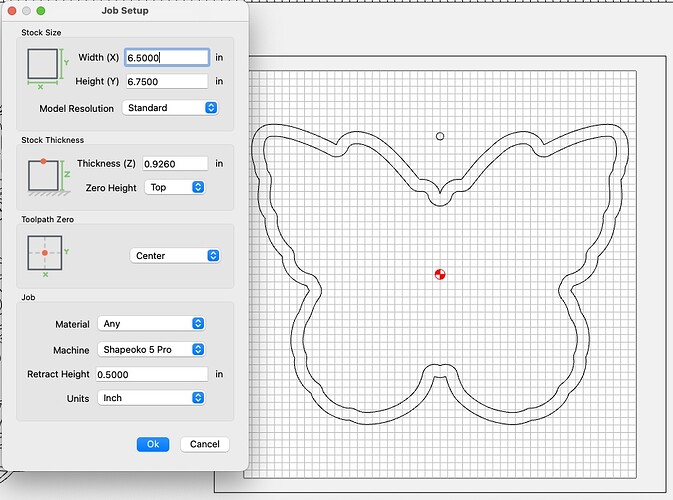The width and height of the screenshot is (673, 500).
Task: Open the Material dropdown set to Any
Action: (151, 324)
